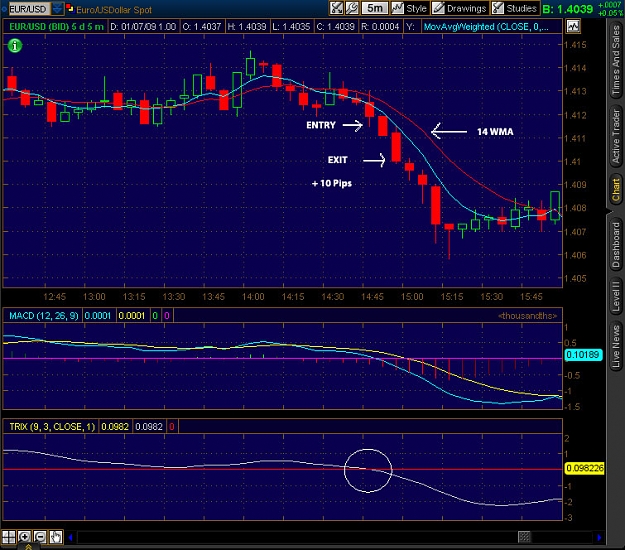Click the MovAvgWeighted study label
This screenshot has width=625, height=550.
pyautogui.click(x=485, y=27)
